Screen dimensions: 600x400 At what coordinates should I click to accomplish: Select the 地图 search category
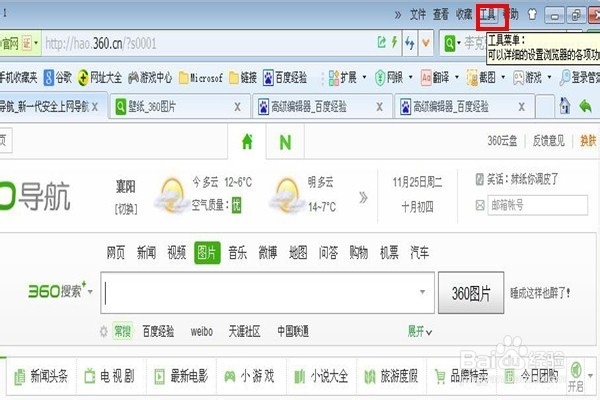tap(298, 253)
